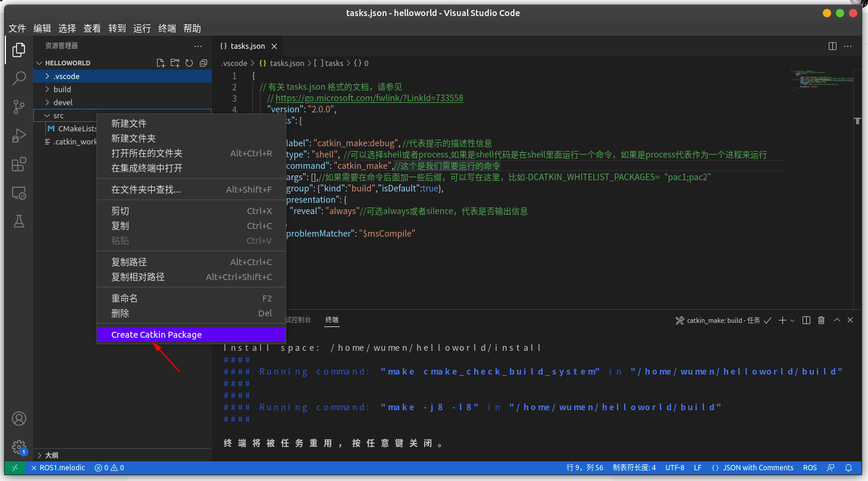Select the Testing flask icon
The height and width of the screenshot is (481, 868).
coord(18,221)
